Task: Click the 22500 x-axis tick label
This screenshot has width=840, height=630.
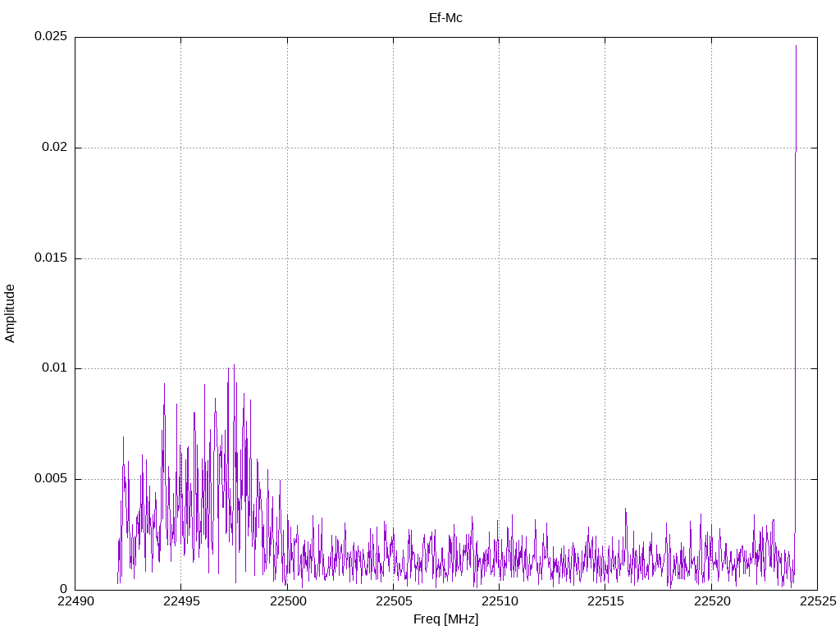Action: click(286, 601)
